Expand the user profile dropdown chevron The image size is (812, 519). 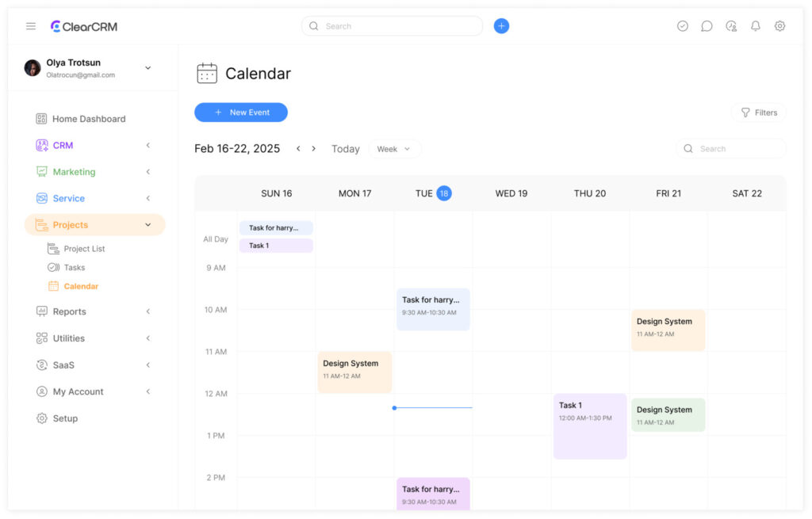click(x=147, y=68)
